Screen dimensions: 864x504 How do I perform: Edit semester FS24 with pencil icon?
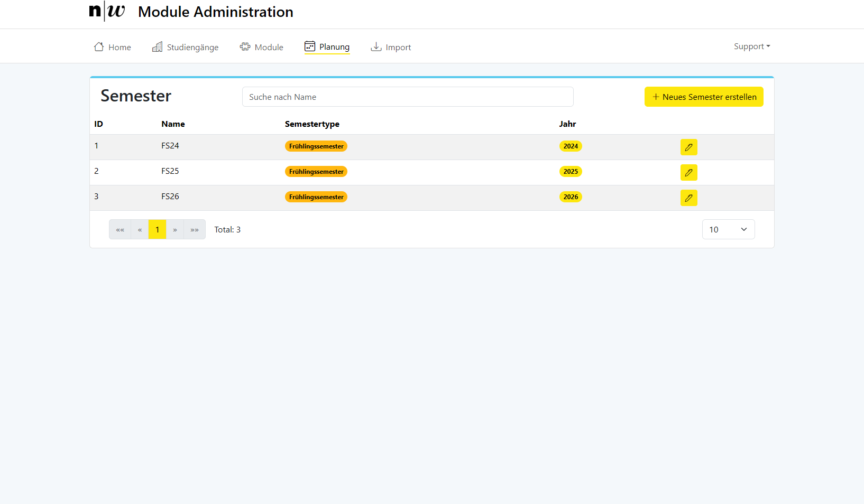688,147
